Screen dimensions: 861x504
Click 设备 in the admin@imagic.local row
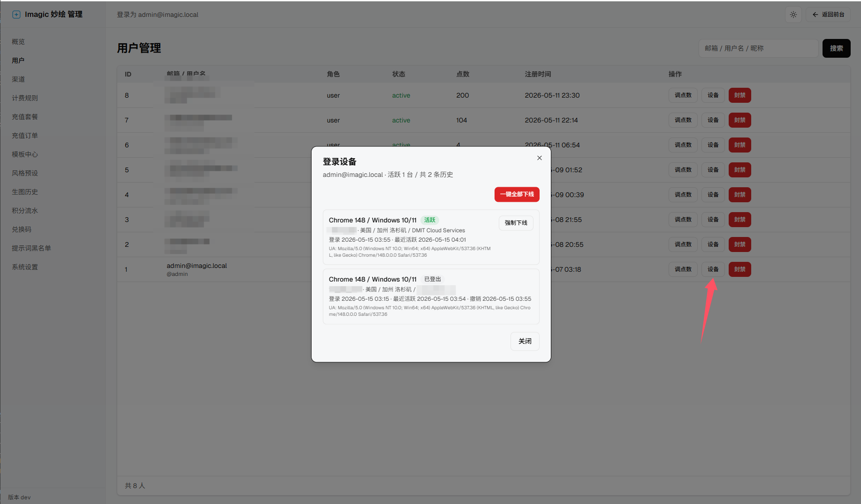[x=713, y=269]
